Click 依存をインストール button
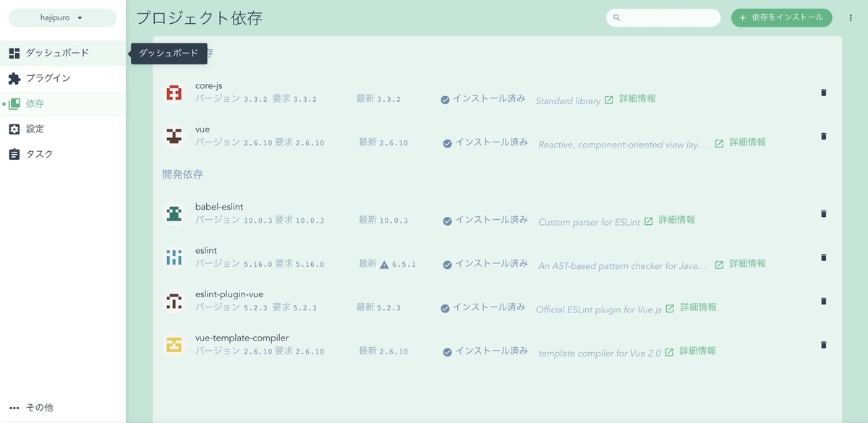 [782, 17]
